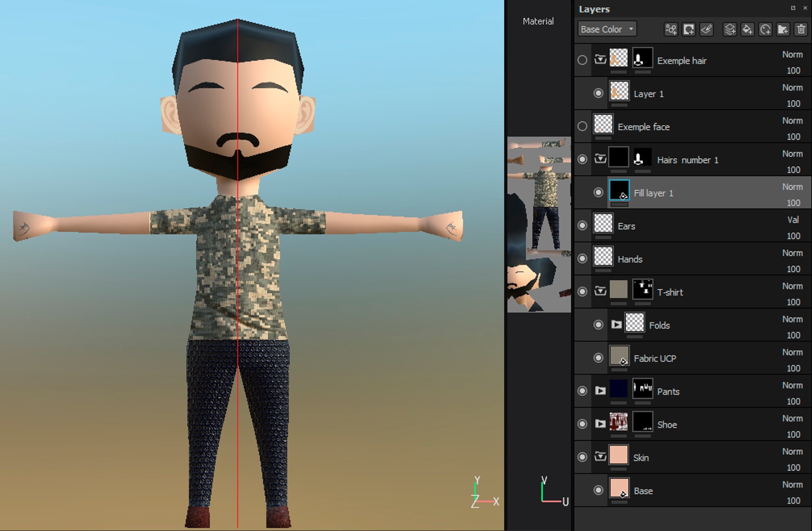Select the Layer 1 row
The image size is (812, 531).
[693, 93]
